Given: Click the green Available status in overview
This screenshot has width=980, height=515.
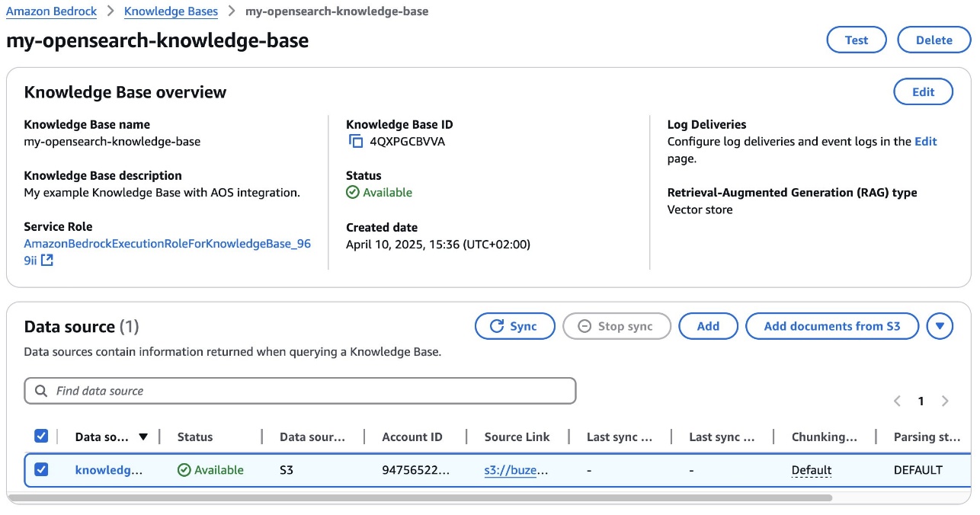Looking at the screenshot, I should click(380, 193).
